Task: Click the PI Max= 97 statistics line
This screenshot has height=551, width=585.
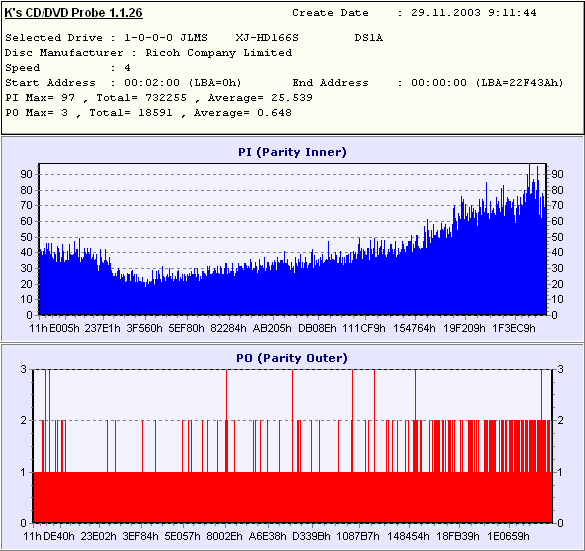Action: tap(159, 98)
